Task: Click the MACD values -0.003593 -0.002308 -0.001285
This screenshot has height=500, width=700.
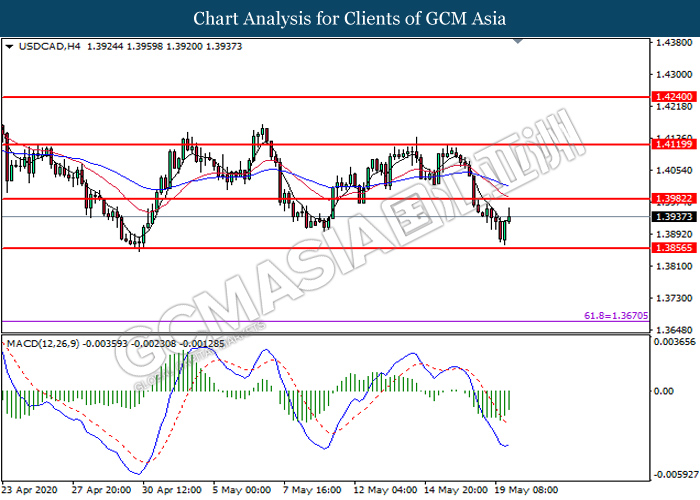Action: 154,344
